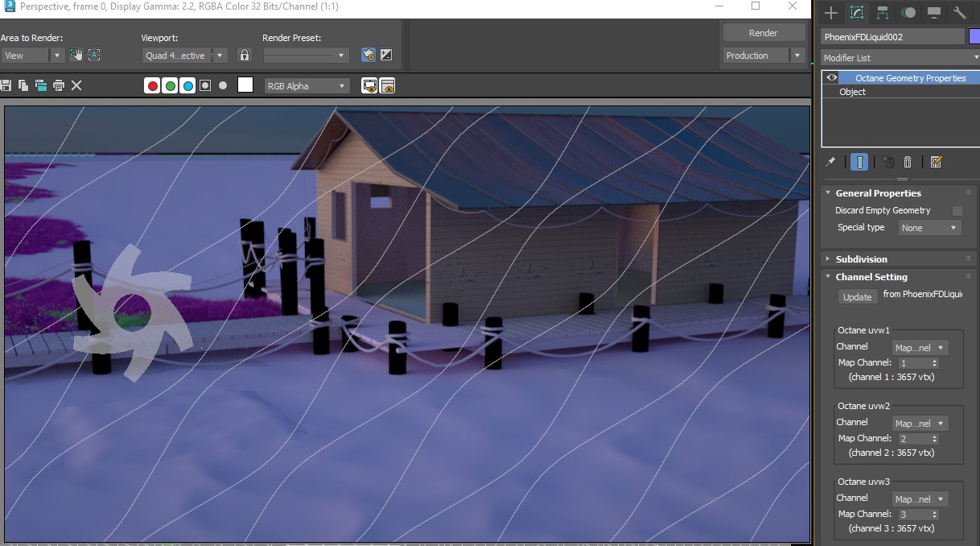Open the Render Preset dropdown
The width and height of the screenshot is (980, 546).
(x=306, y=56)
